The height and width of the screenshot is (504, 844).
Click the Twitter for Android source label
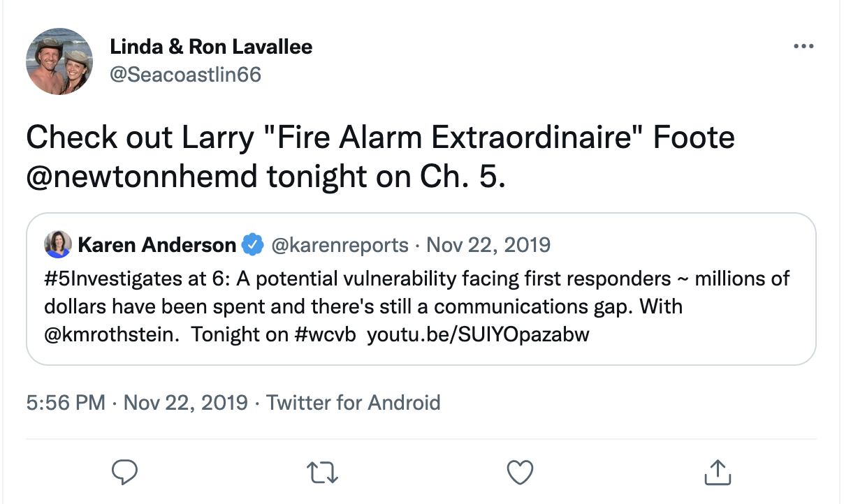(354, 403)
